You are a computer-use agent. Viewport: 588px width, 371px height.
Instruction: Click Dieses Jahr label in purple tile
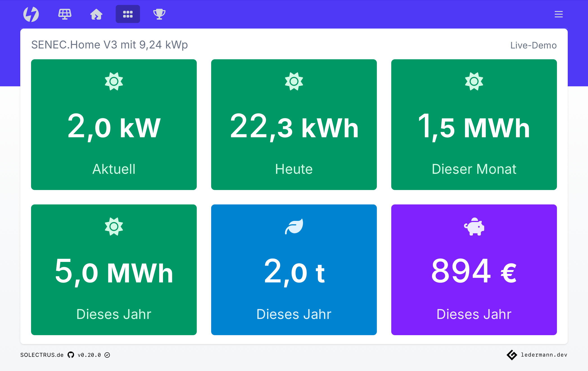(x=474, y=314)
